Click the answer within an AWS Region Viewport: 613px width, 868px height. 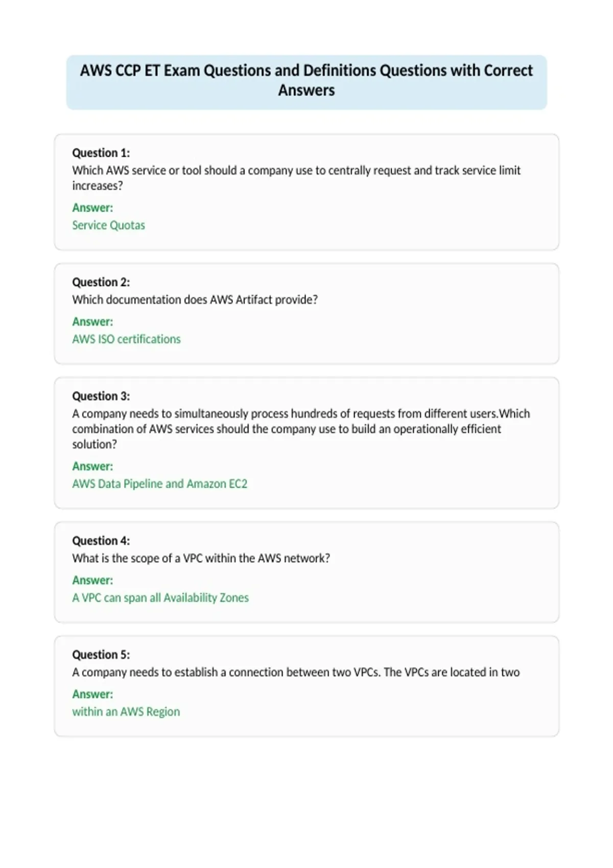(x=126, y=711)
